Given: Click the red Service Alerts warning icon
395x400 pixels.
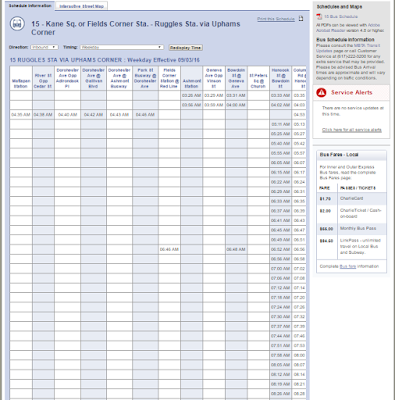Looking at the screenshot, I should click(321, 92).
